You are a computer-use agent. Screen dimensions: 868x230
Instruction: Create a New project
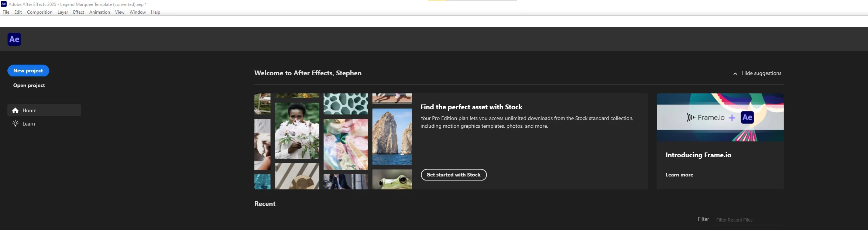28,71
